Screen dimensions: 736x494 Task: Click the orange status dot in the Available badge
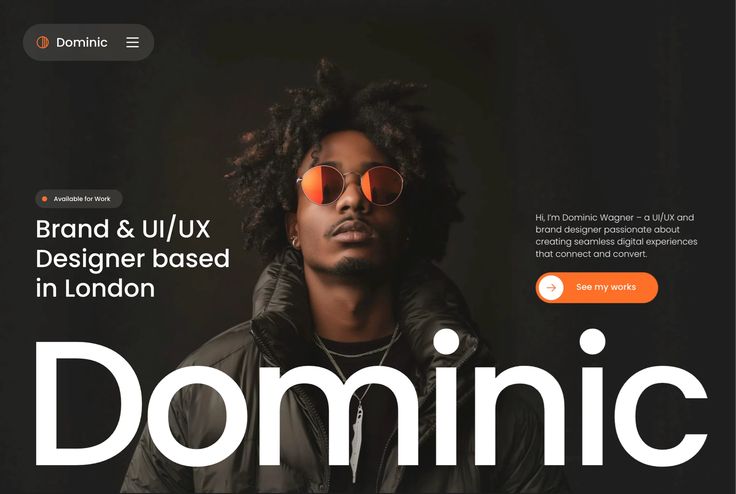click(x=45, y=199)
